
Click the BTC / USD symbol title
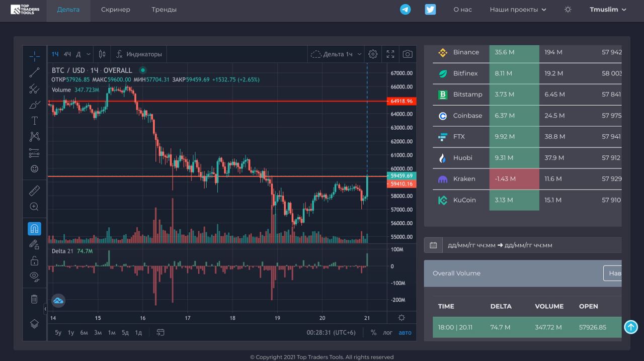[x=68, y=70]
